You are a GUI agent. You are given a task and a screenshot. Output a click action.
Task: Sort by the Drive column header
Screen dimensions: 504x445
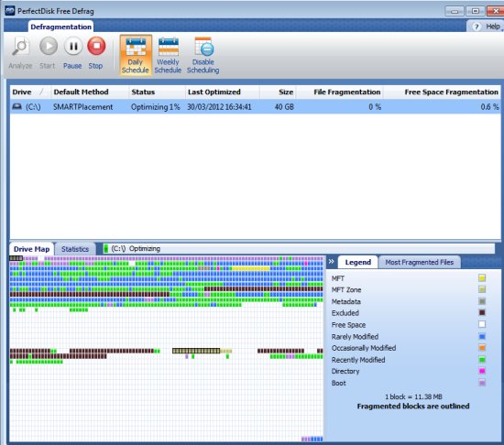30,92
